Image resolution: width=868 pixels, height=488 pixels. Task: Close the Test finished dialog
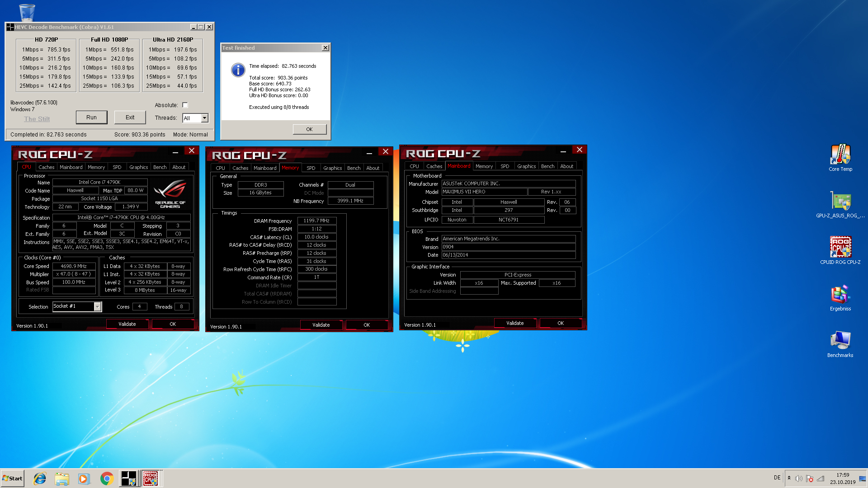coord(325,48)
